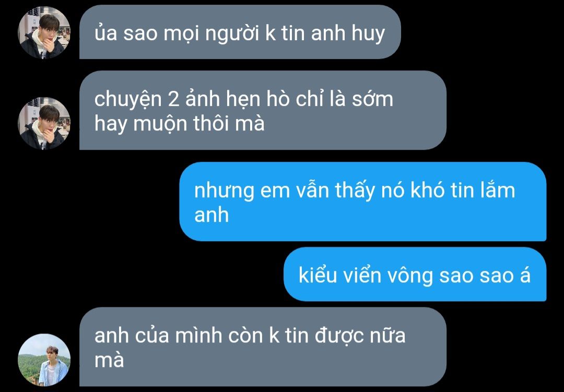
Task: Click the line 'hay muộn thôi mà'
Action: (180, 123)
